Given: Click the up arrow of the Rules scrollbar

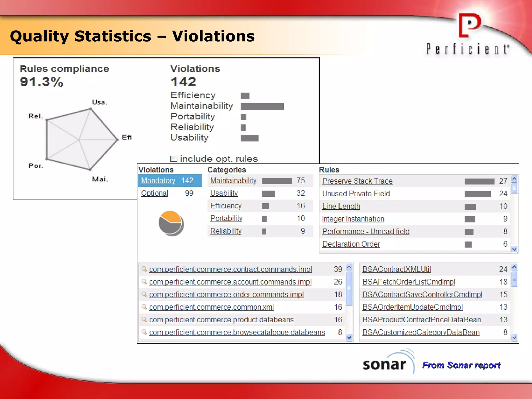Looking at the screenshot, I should coord(514,179).
